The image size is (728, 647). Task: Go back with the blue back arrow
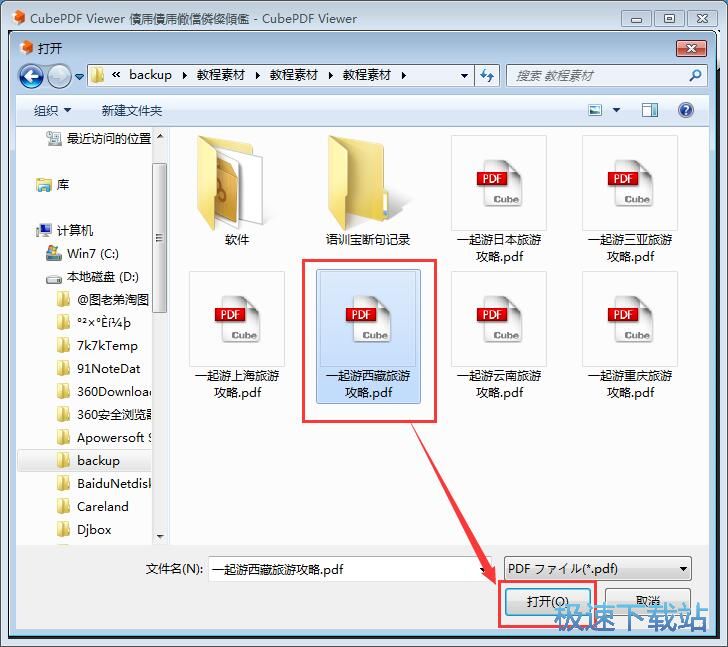coord(32,76)
